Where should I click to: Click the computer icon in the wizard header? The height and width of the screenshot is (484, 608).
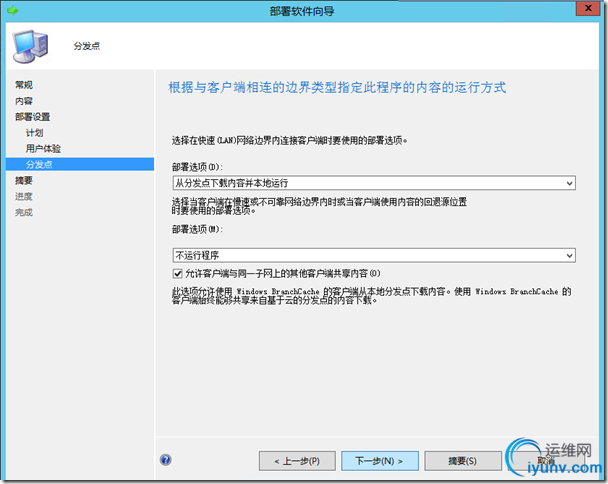click(31, 47)
